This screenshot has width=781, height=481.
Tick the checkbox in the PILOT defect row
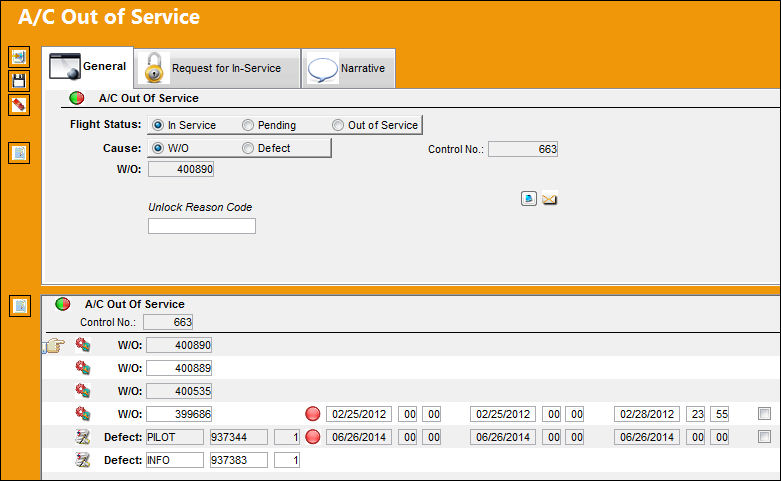(x=764, y=436)
